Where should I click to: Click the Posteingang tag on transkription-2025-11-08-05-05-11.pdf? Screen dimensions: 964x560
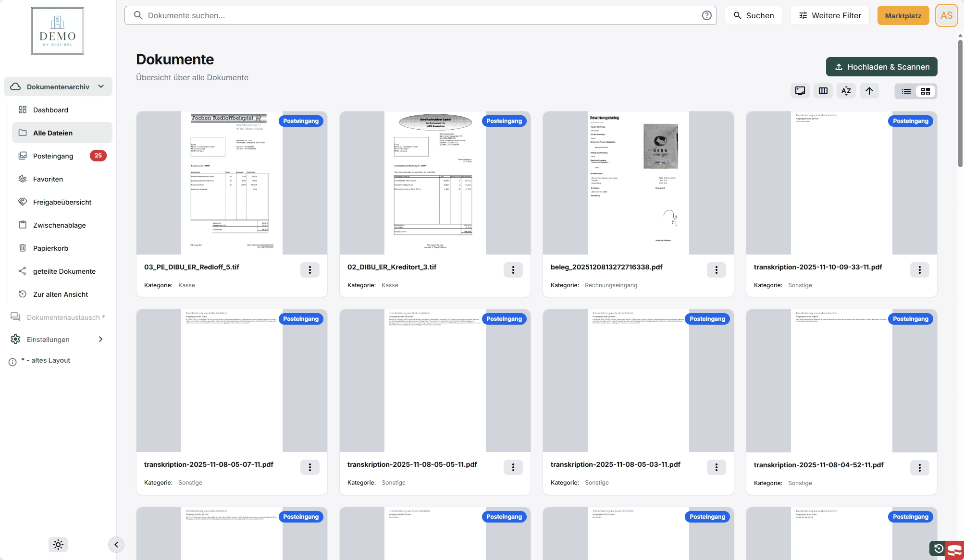(504, 319)
